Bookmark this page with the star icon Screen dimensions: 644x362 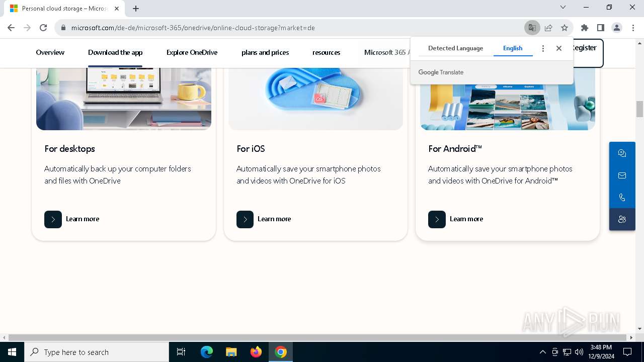coord(565,28)
